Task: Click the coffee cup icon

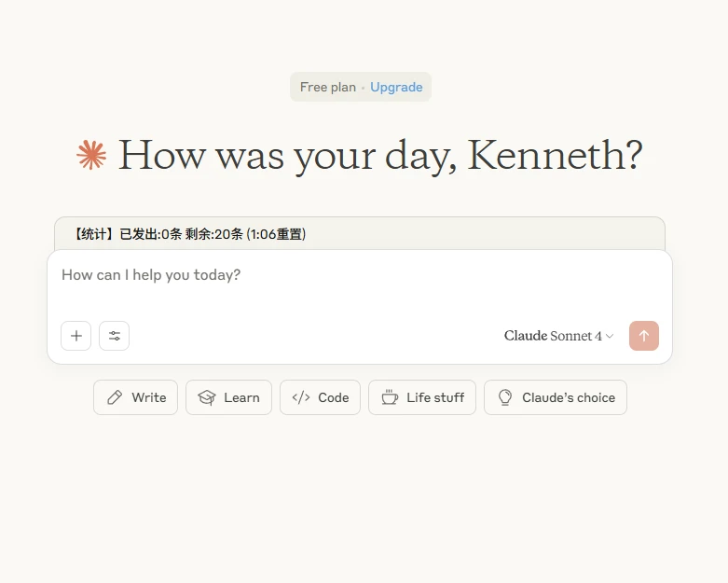Action: tap(390, 397)
